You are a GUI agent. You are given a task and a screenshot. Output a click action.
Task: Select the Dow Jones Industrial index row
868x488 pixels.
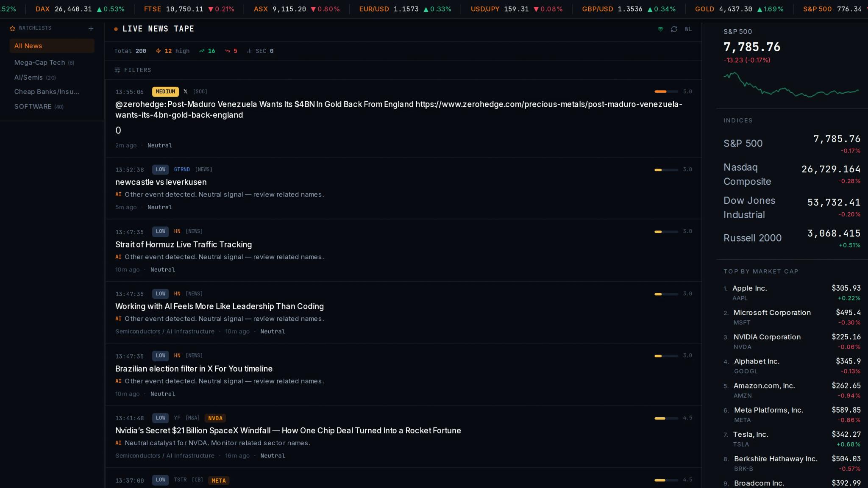pos(792,208)
